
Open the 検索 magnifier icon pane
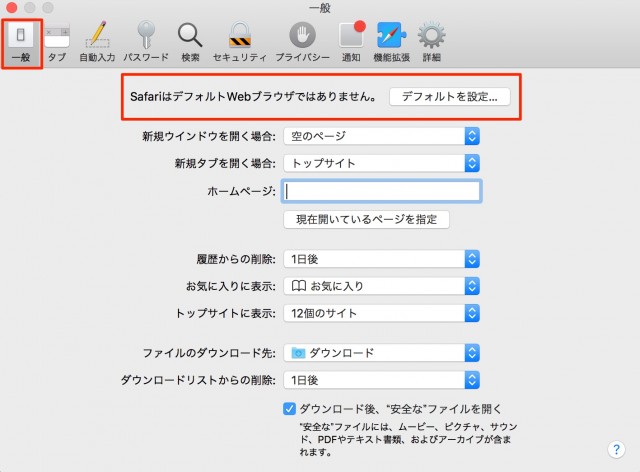point(190,43)
